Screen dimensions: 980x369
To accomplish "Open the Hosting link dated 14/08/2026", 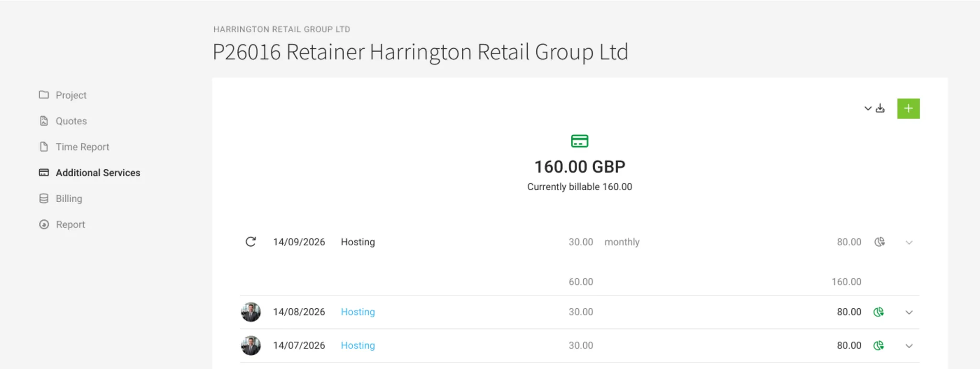I will click(358, 312).
